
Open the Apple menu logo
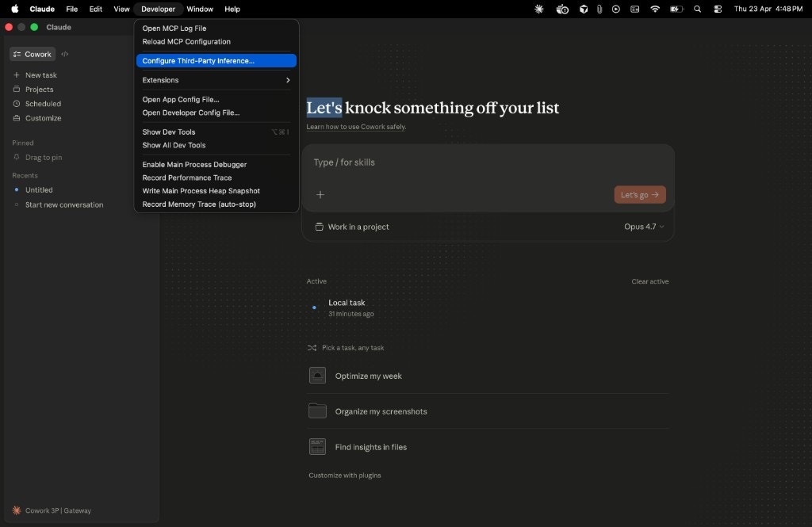14,9
